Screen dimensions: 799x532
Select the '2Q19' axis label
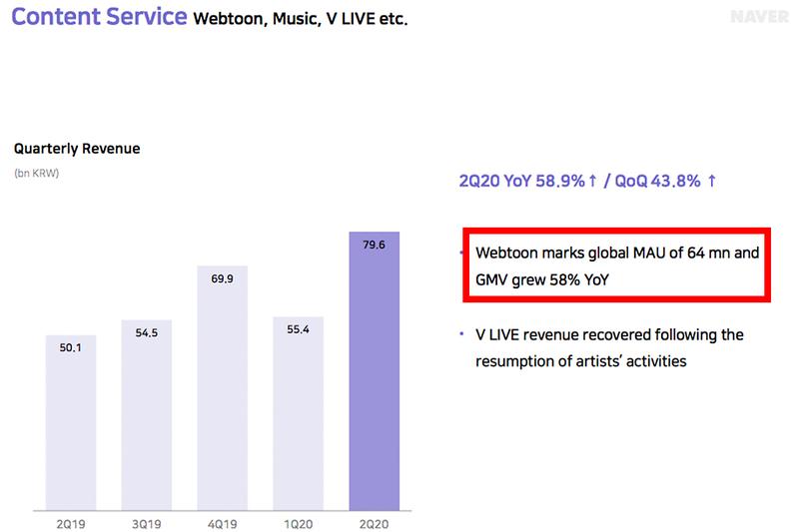tap(71, 524)
